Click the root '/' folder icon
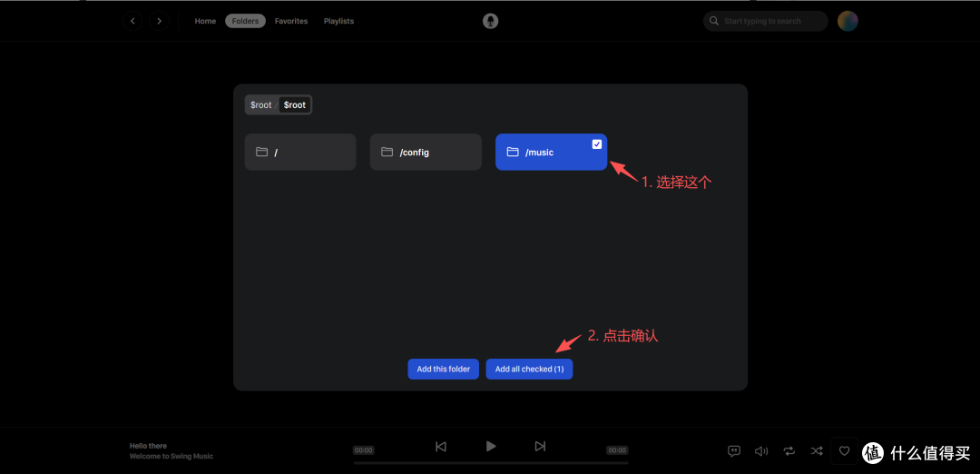 [261, 152]
